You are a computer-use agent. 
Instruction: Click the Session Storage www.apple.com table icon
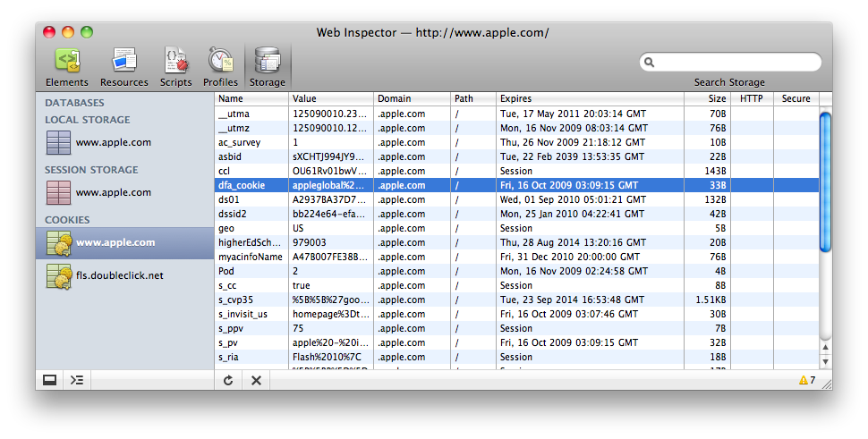[x=58, y=192]
